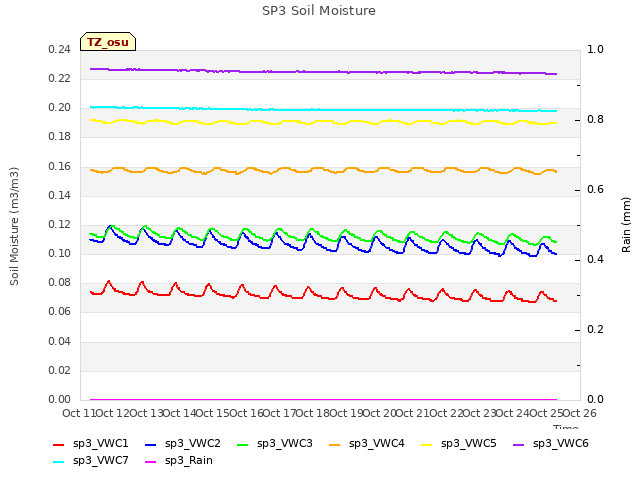Click the 0.12 soil moisture axis value
This screenshot has height=480, width=640.
coord(60,224)
